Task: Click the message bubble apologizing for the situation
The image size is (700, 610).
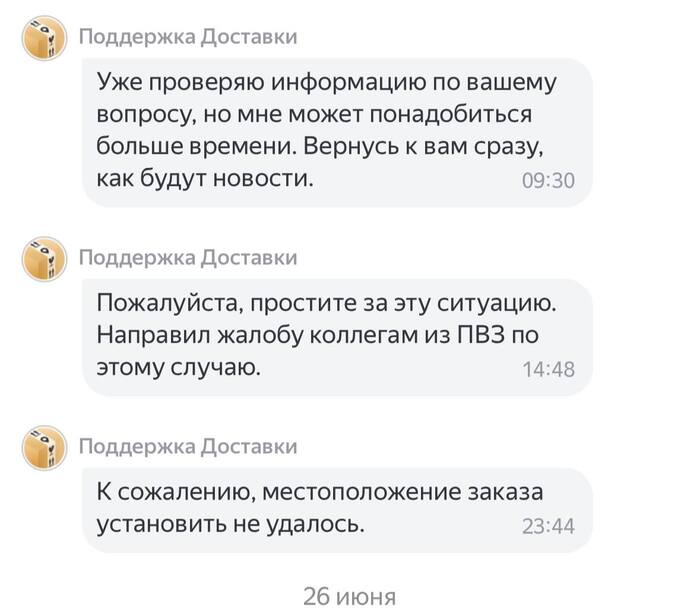Action: (x=337, y=335)
